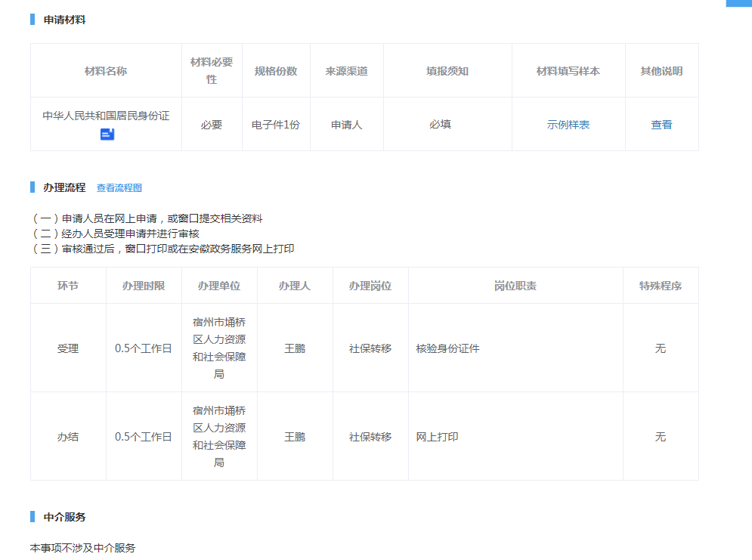Click the 岗位职责 column header
The width and height of the screenshot is (752, 560).
point(515,286)
